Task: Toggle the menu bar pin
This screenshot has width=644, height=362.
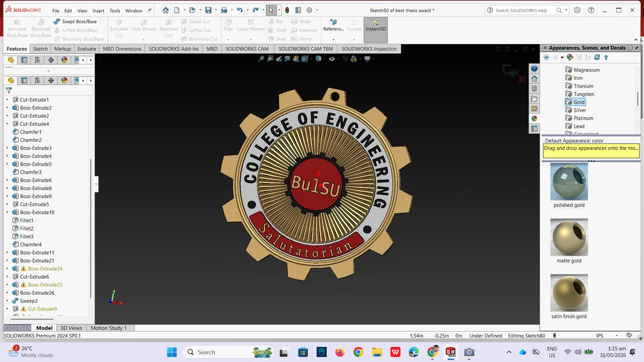Action: pyautogui.click(x=150, y=10)
